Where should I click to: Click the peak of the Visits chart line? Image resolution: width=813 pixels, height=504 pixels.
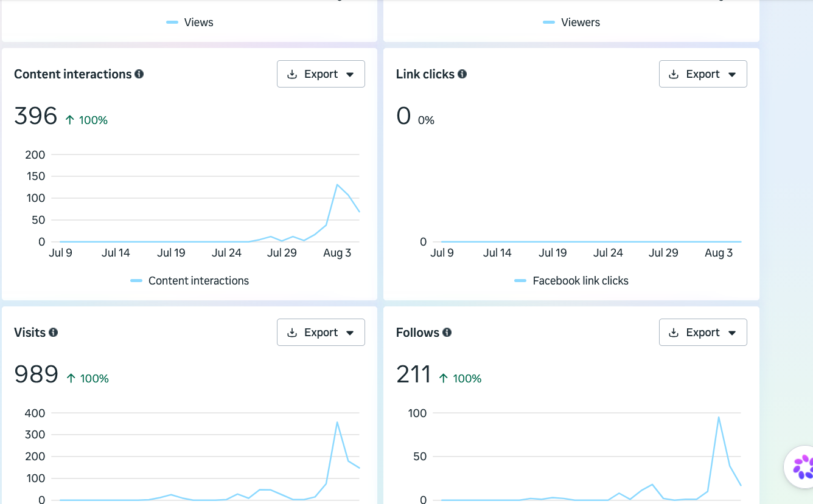[337, 422]
